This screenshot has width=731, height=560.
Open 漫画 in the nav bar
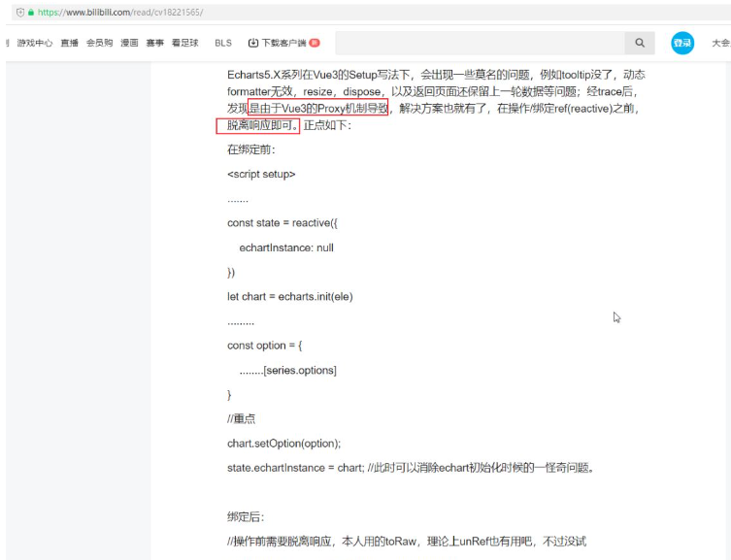click(x=129, y=43)
